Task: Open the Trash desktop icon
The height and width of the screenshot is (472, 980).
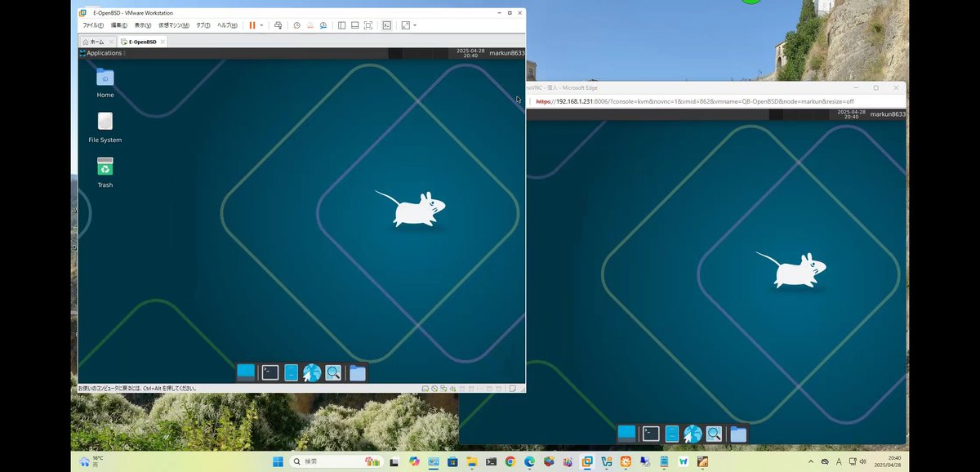Action: coord(105,173)
